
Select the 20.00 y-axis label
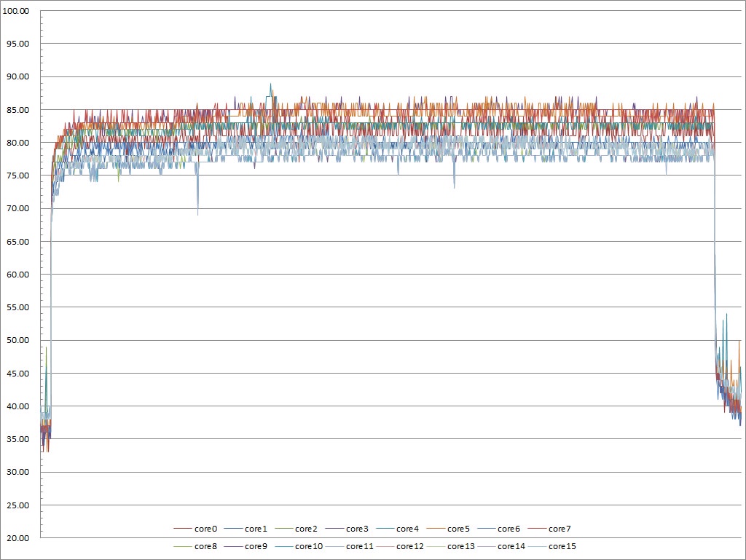click(18, 538)
